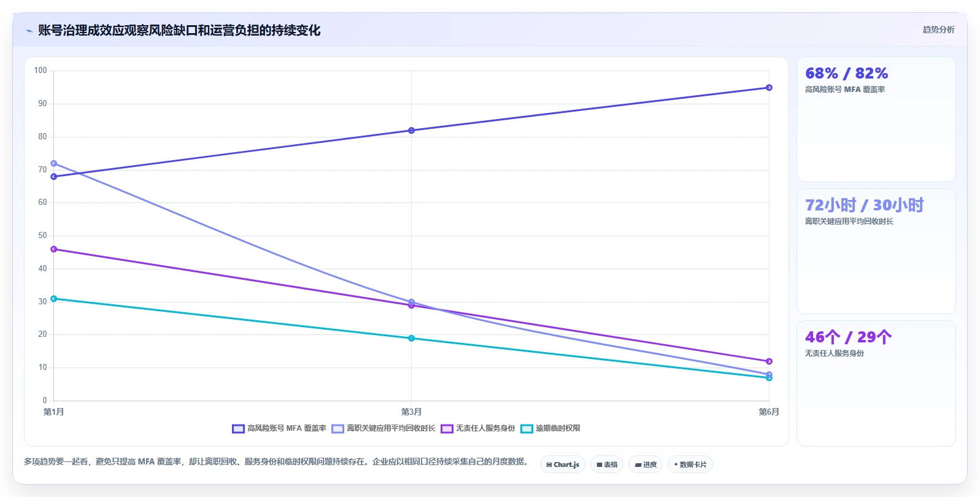Click the 无责任人服务身份 card caption
This screenshot has width=980, height=497.
pos(835,353)
